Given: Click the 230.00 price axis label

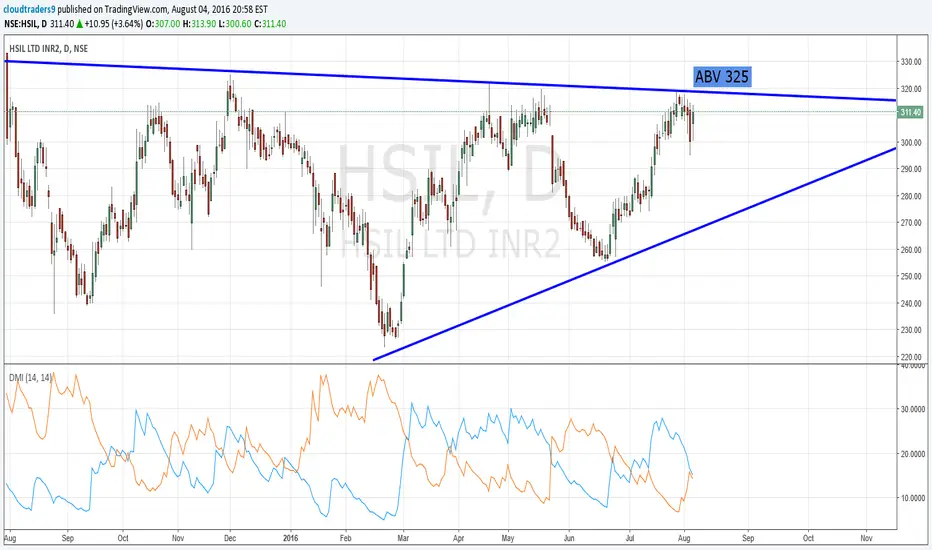Looking at the screenshot, I should (x=911, y=330).
